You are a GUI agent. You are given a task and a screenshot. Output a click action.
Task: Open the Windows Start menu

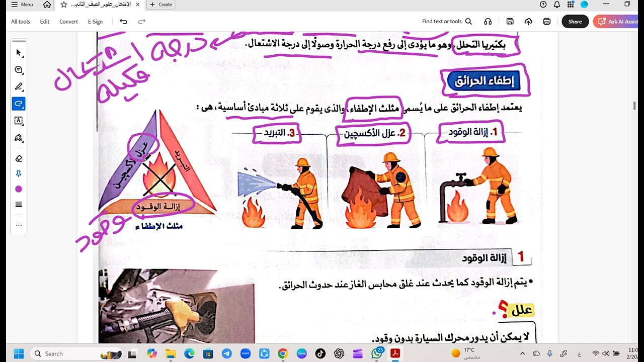[x=19, y=353]
